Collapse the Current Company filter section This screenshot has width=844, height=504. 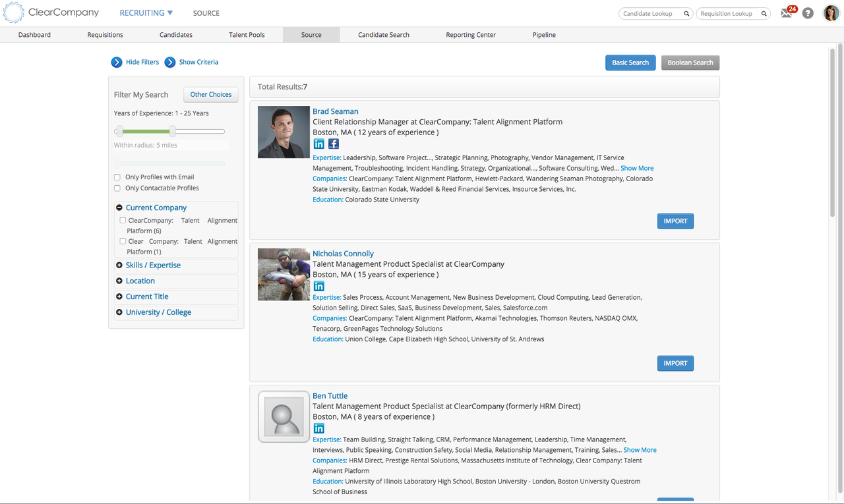click(119, 207)
